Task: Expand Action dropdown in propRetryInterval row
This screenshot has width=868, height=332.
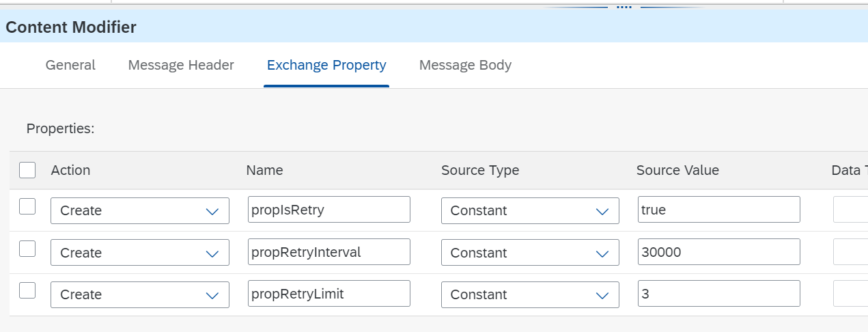Action: [140, 253]
